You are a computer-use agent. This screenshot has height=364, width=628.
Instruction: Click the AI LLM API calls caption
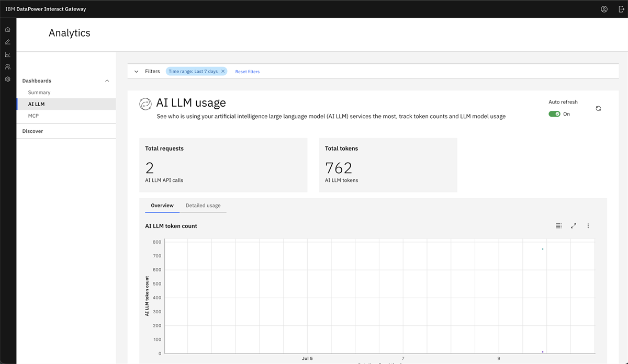[164, 180]
